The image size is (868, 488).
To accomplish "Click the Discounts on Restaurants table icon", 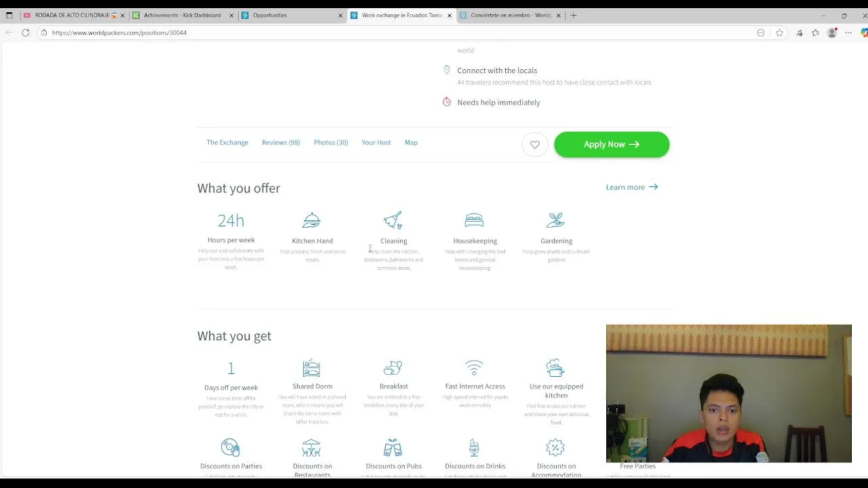I will tap(311, 448).
